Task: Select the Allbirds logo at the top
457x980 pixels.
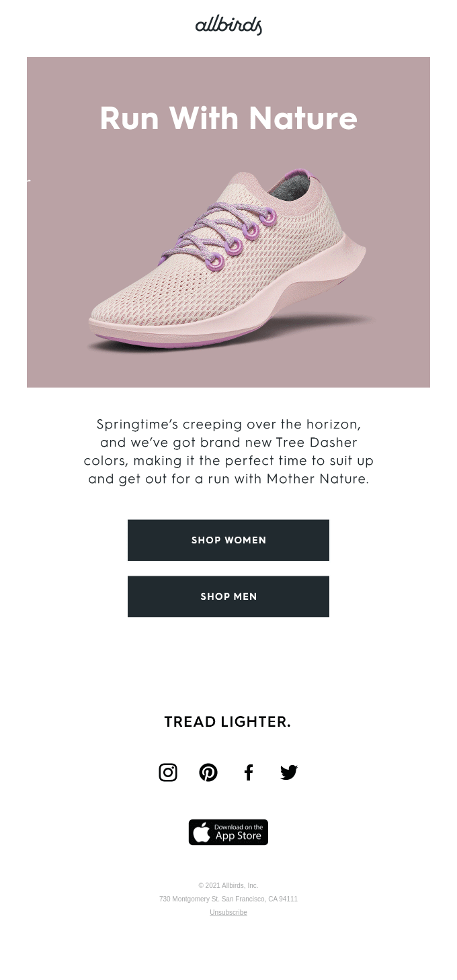Action: [x=228, y=26]
